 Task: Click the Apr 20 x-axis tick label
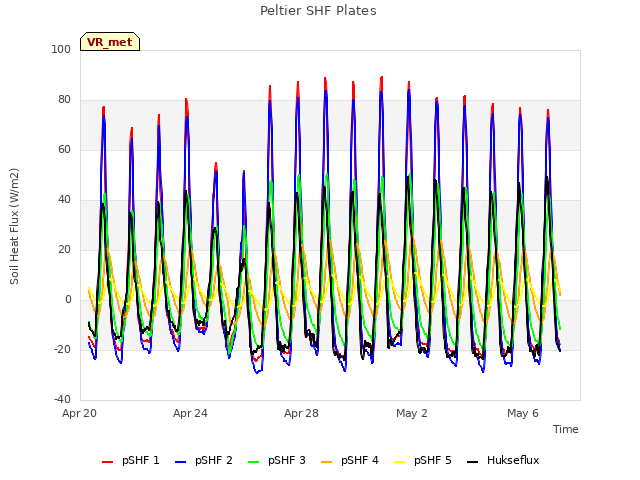79,413
